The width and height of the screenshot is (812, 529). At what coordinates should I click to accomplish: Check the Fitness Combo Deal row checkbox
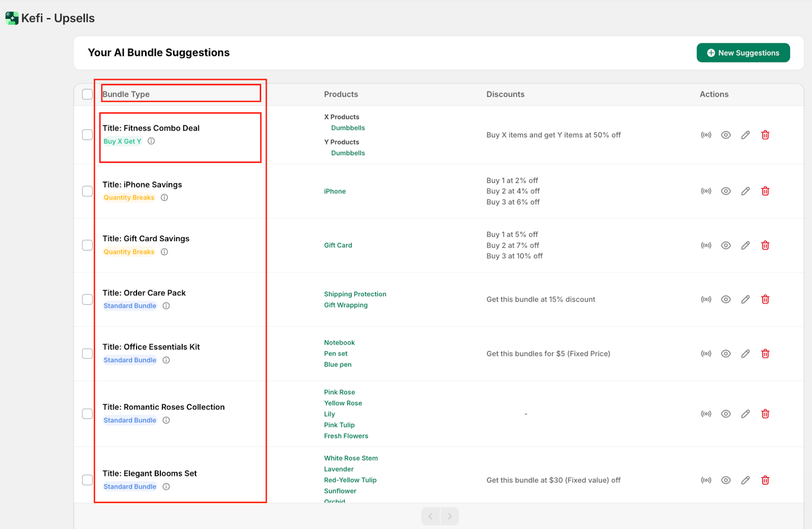pos(87,135)
